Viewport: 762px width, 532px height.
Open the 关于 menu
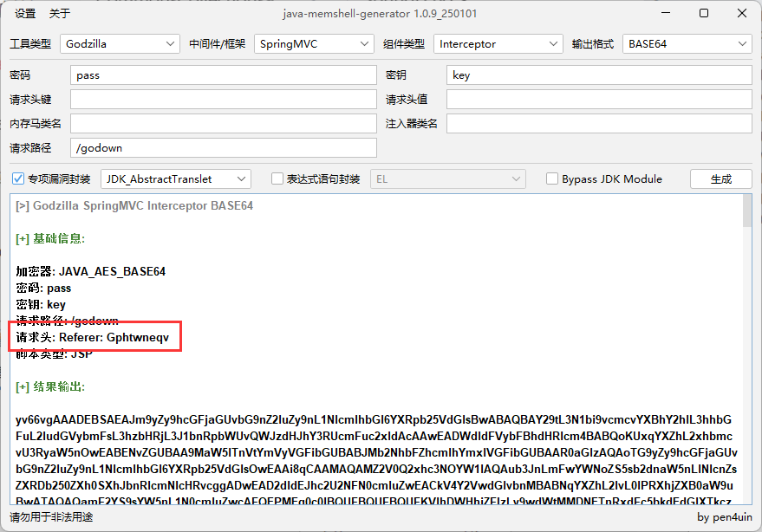point(60,14)
